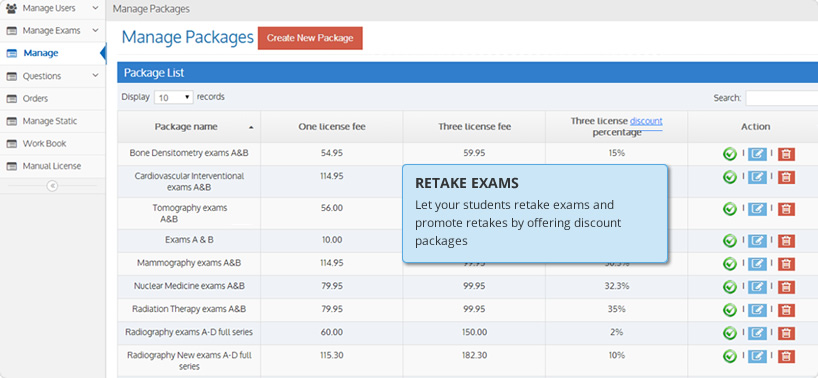This screenshot has height=378, width=818.
Task: Follow the discount link in column header
Action: pos(646,121)
